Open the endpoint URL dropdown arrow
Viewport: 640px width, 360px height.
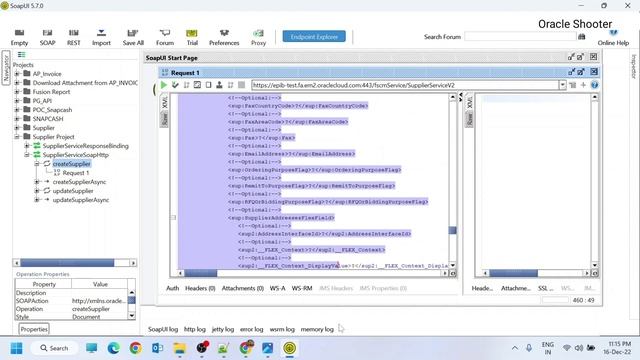pyautogui.click(x=562, y=85)
